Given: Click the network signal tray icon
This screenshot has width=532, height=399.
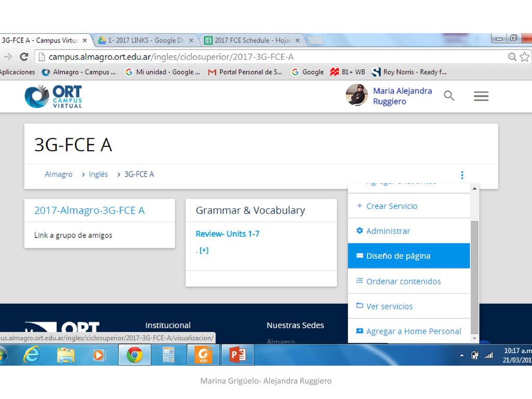Looking at the screenshot, I should click(x=488, y=355).
